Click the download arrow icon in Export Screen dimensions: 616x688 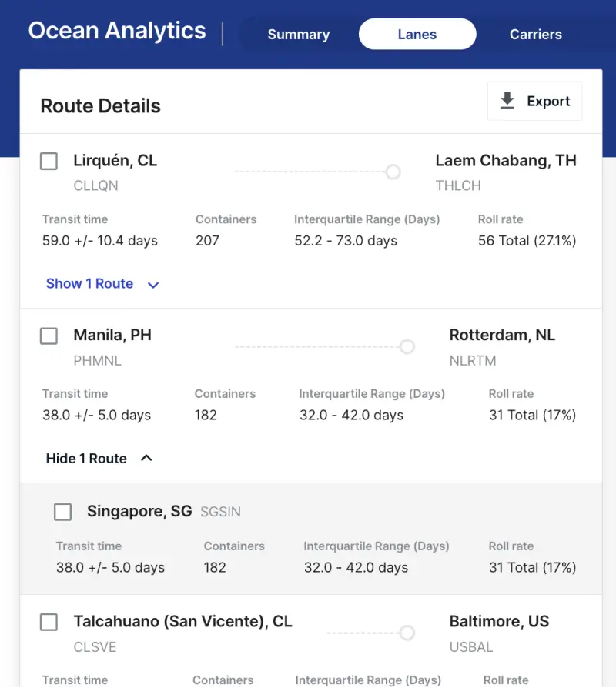(x=507, y=101)
